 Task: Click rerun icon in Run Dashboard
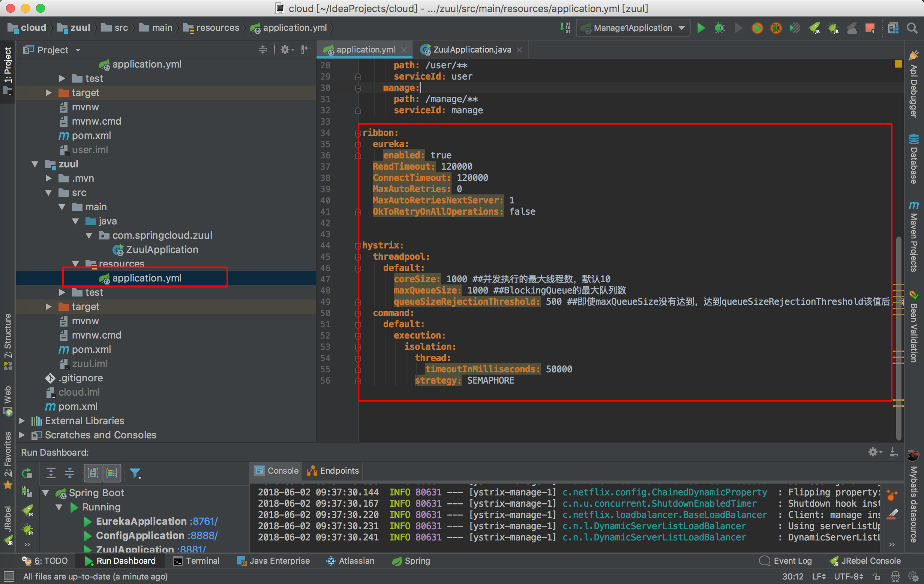click(27, 473)
